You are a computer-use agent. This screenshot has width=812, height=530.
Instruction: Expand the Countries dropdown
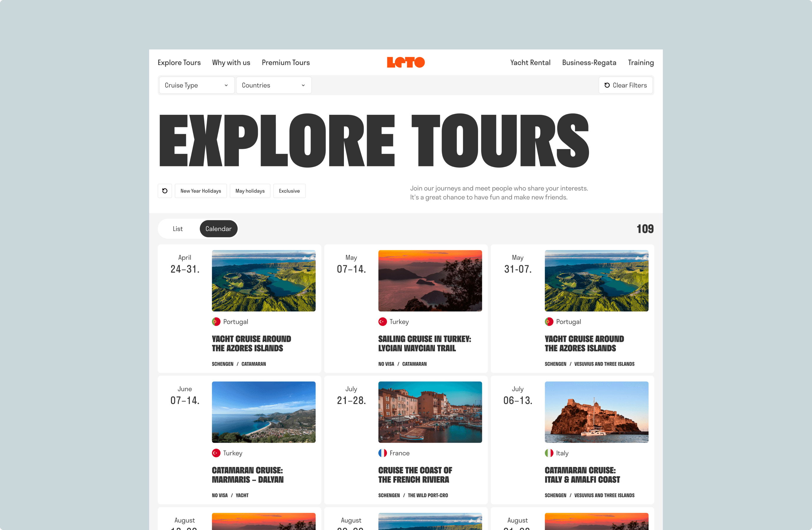(274, 85)
